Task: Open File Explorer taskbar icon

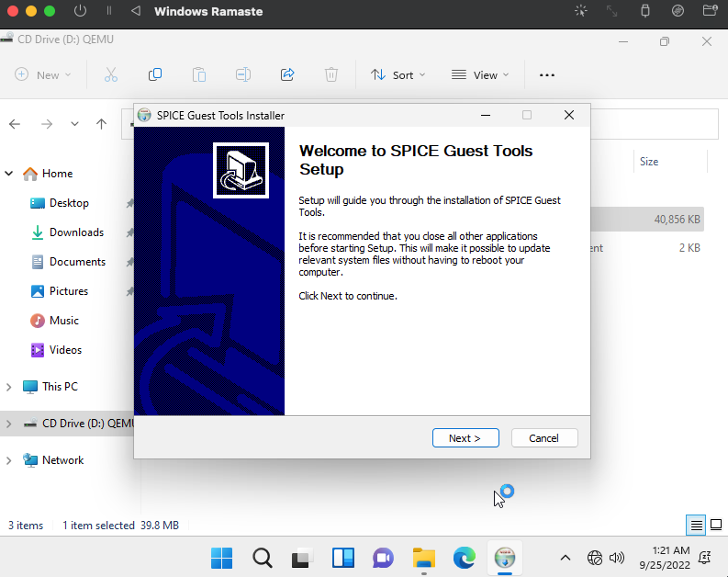Action: point(424,558)
